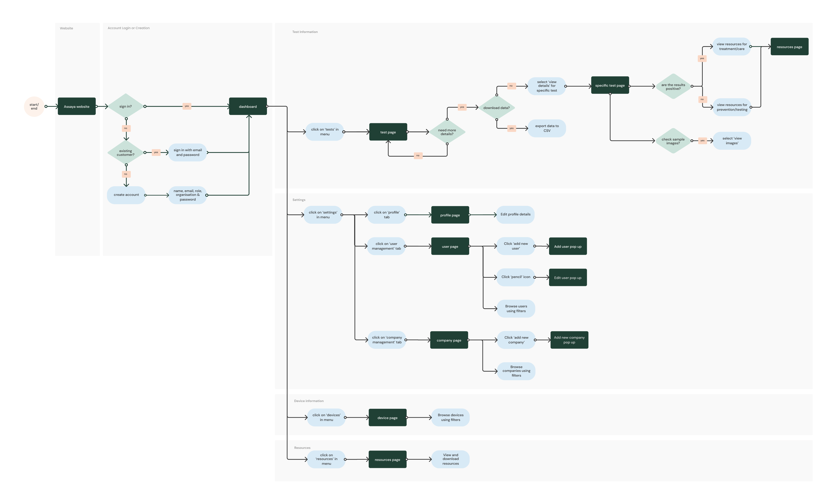Select the 'existing customer?' diamond
Image resolution: width=835 pixels, height=504 pixels.
point(126,152)
